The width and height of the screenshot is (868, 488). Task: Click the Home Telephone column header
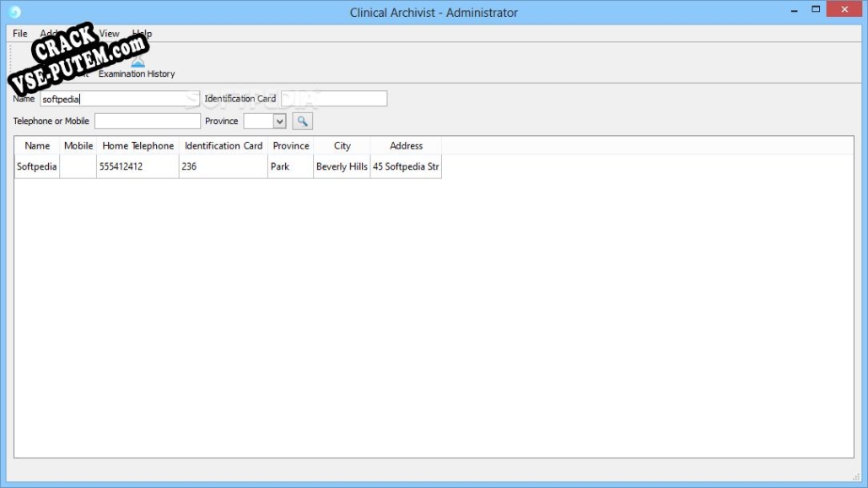click(x=137, y=146)
